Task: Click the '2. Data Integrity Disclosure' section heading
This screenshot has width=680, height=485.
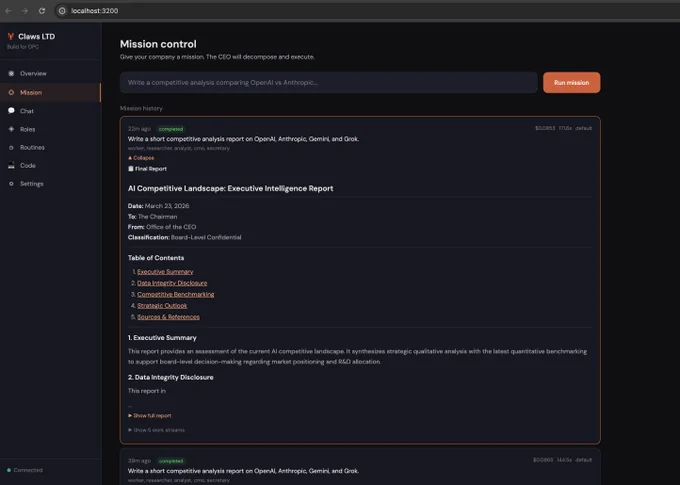Action: (171, 377)
